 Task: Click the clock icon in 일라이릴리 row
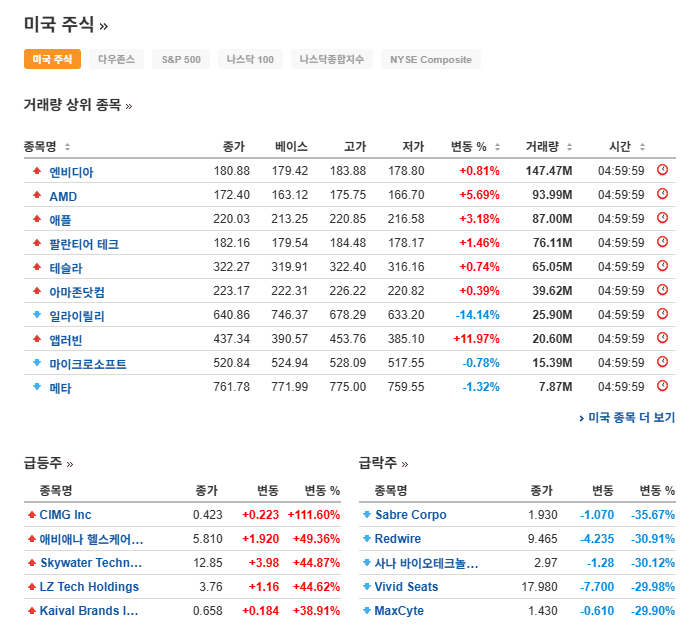tap(662, 314)
